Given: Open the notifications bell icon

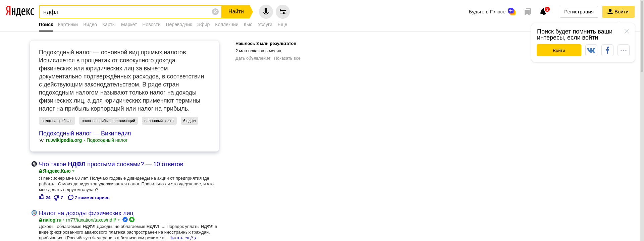Looking at the screenshot, I should tap(543, 12).
